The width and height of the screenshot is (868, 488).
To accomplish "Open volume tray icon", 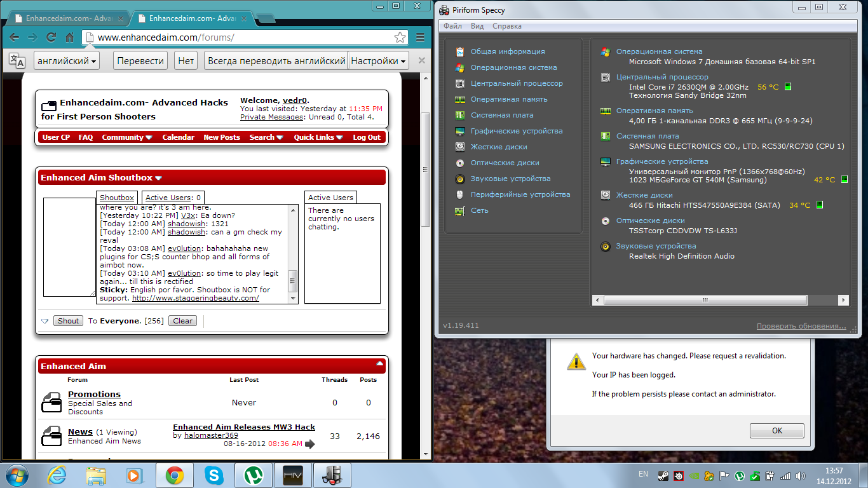I will tap(800, 475).
